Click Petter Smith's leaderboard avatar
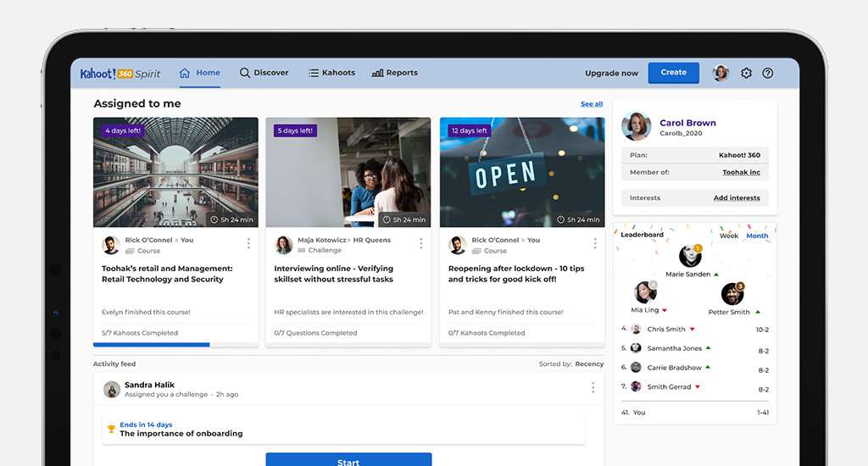The height and width of the screenshot is (466, 868). pos(732,294)
